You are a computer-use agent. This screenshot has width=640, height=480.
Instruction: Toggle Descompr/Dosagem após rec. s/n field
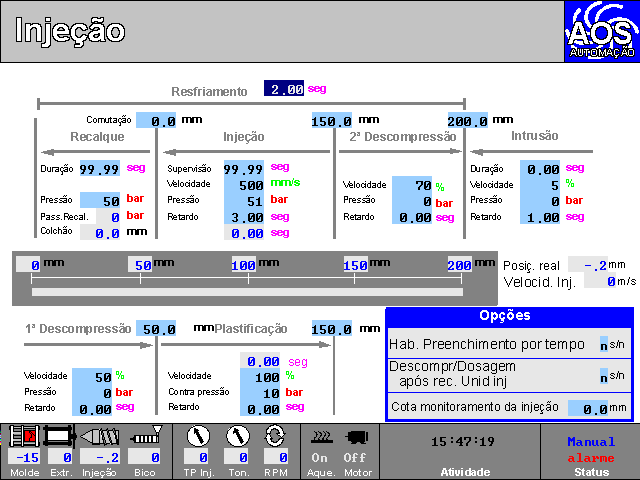pos(604,377)
